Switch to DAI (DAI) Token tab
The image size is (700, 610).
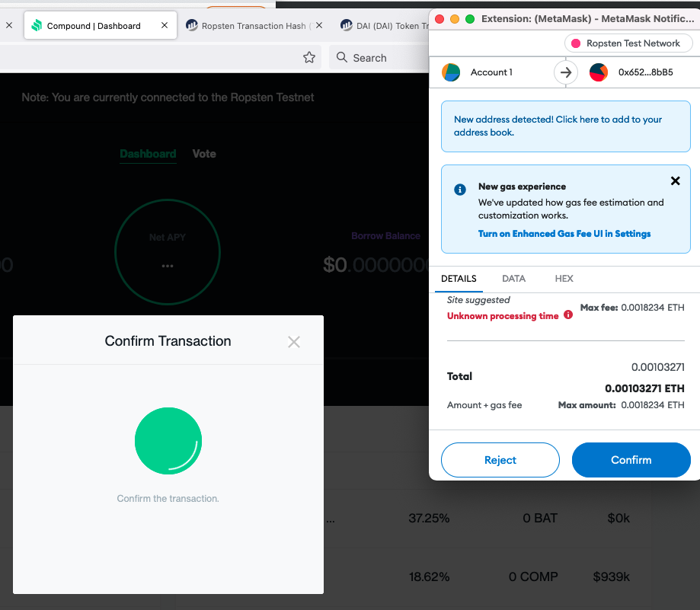click(x=384, y=26)
